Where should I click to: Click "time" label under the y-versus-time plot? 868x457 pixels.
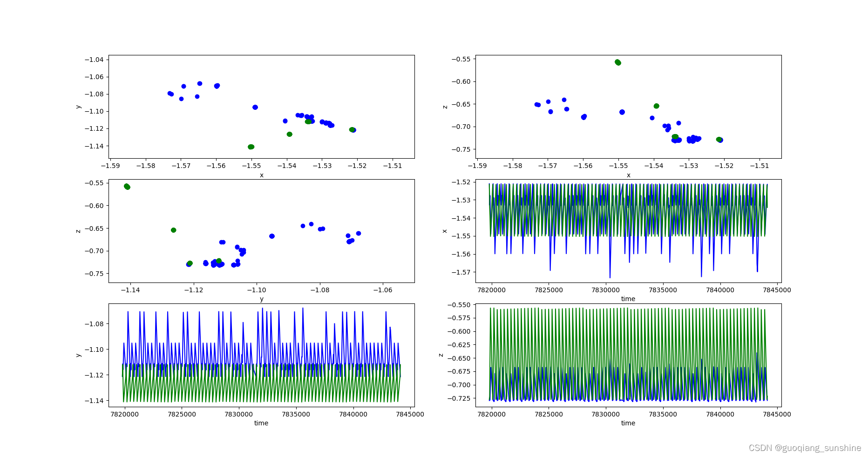(x=261, y=423)
